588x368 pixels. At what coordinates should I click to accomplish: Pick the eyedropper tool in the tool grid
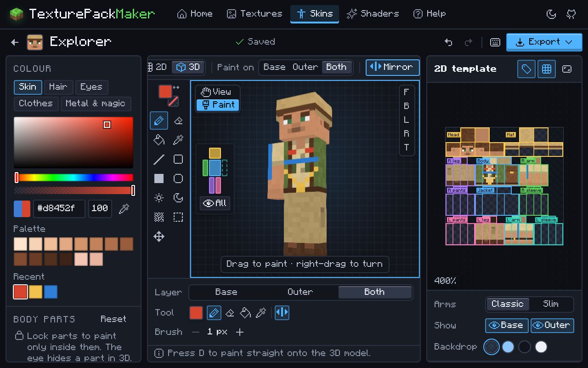pyautogui.click(x=178, y=140)
